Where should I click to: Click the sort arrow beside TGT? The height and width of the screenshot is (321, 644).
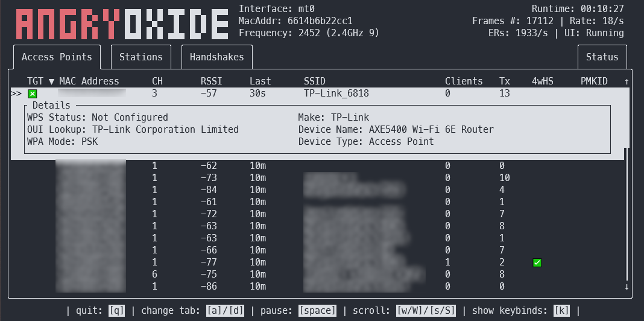point(51,81)
